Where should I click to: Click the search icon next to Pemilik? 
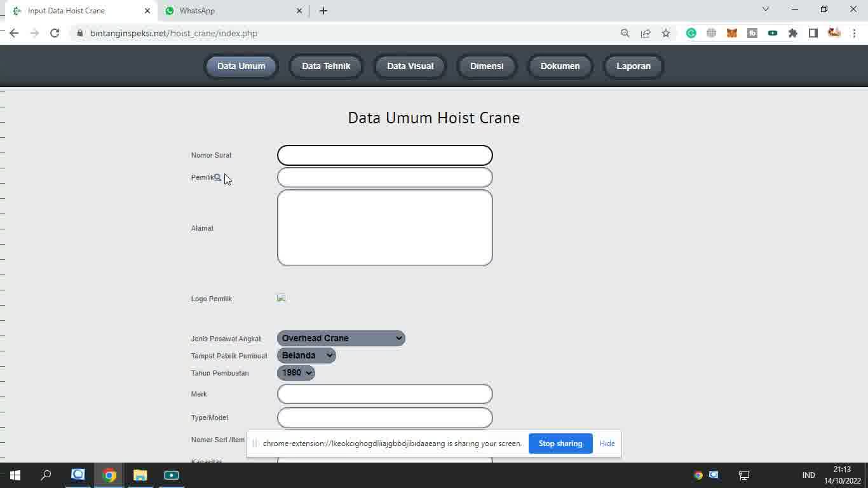tap(217, 178)
